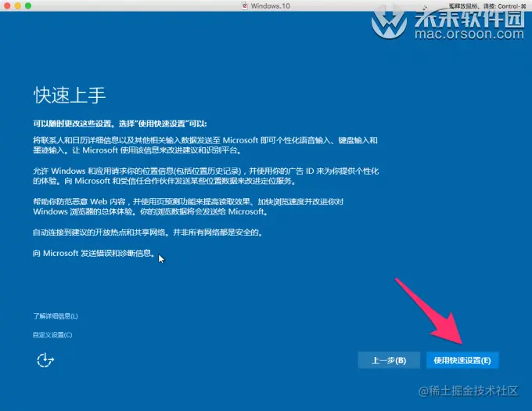
Task: Click the Ease of Access icon
Action: tap(45, 360)
